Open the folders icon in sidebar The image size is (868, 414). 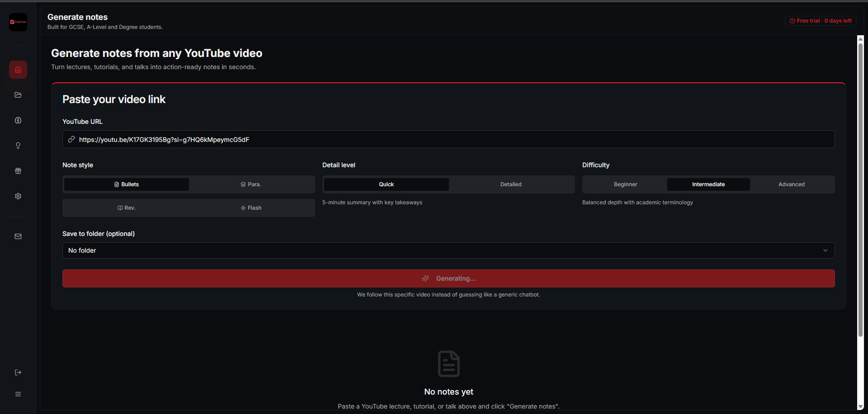[18, 95]
